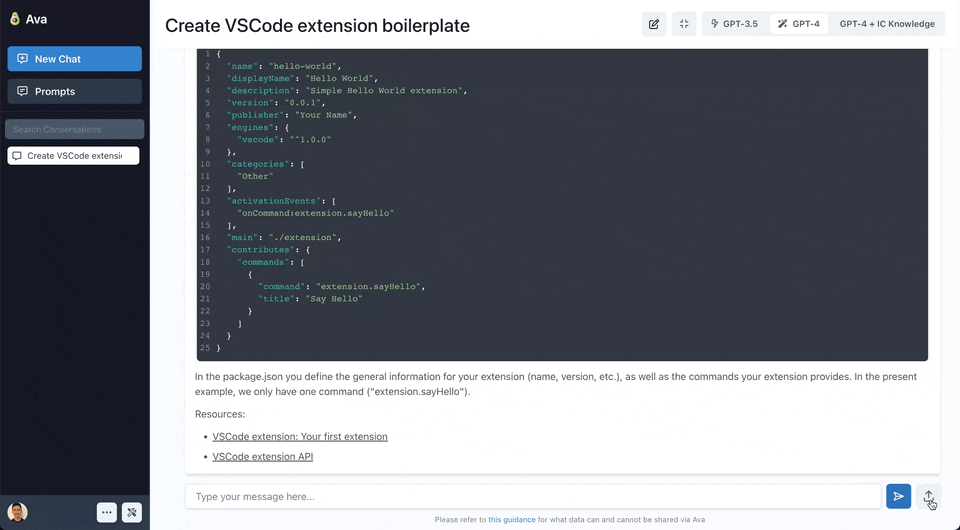Click the upload file icon

coord(928,496)
